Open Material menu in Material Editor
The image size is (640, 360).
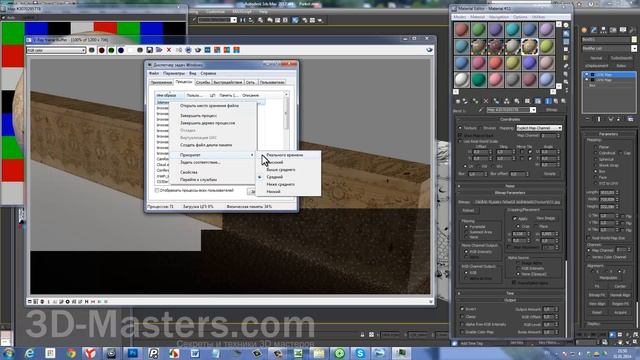click(x=477, y=17)
